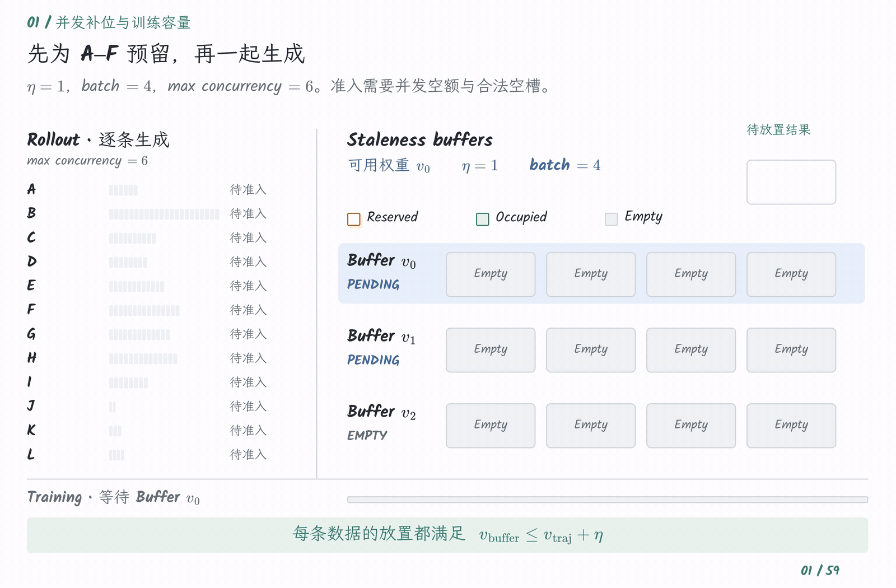The image size is (896, 588).
Task: Select the second Empty slot in Buffer v1
Action: tap(591, 350)
